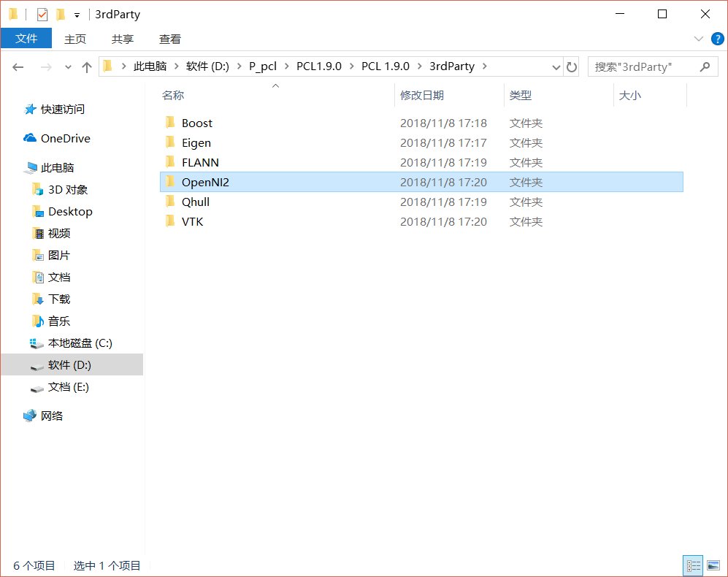This screenshot has width=728, height=577.
Task: Open 网络 at the bottom of the sidebar
Action: pos(52,415)
